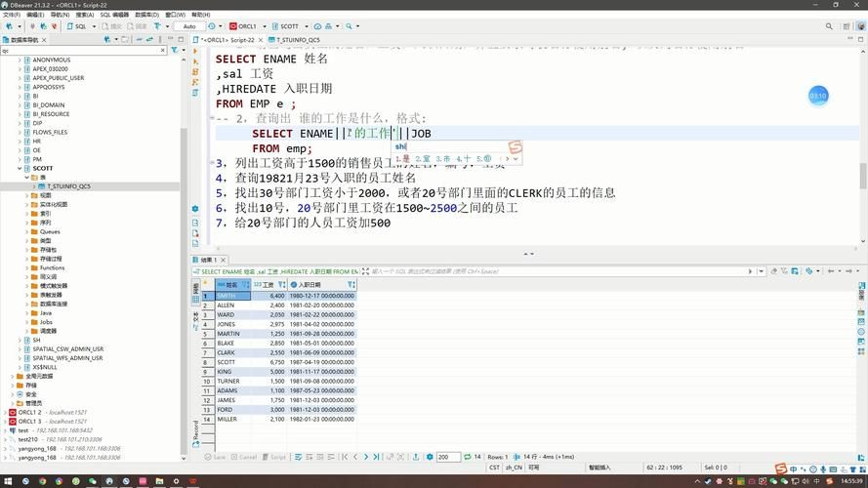Click the execute SQL statement arrow icon
The height and width of the screenshot is (488, 868).
tap(195, 52)
